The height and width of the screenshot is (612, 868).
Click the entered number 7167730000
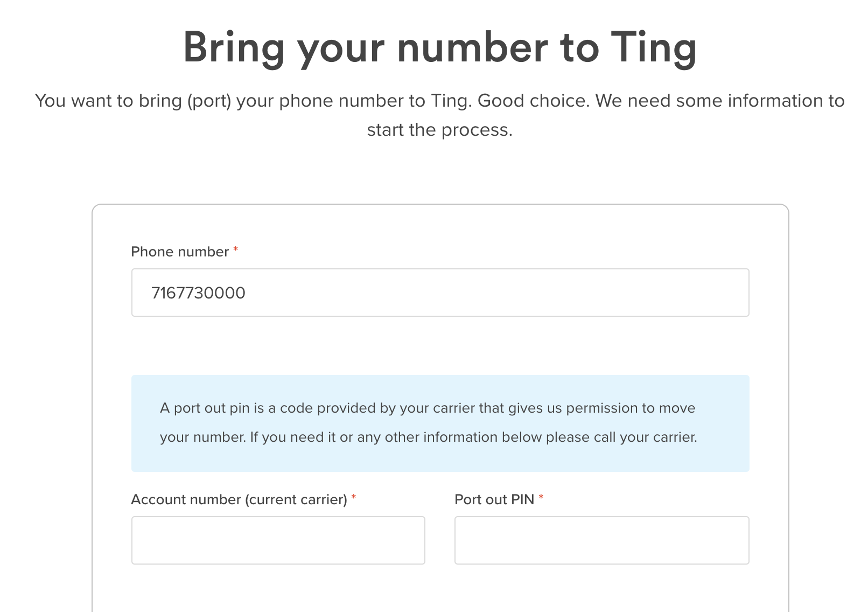(x=198, y=293)
